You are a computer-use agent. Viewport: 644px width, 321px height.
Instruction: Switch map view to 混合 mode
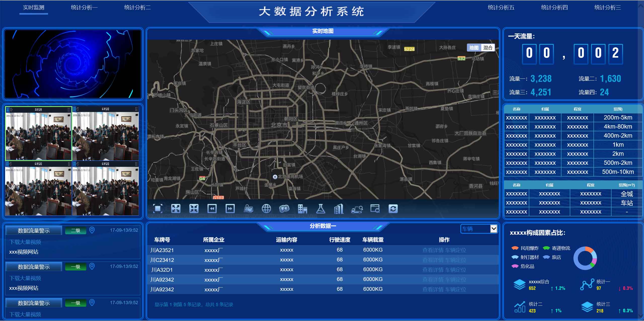pos(488,48)
